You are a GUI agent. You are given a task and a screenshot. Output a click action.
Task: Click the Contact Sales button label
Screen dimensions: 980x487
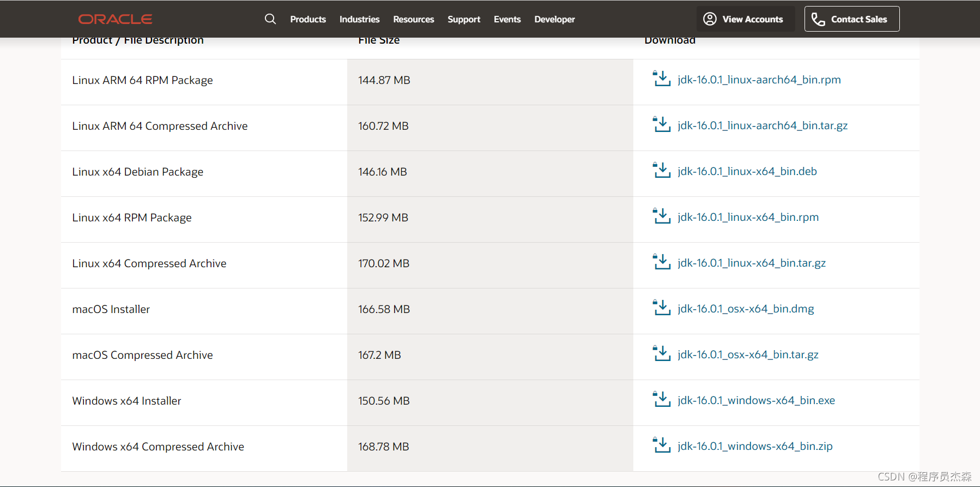pos(859,19)
